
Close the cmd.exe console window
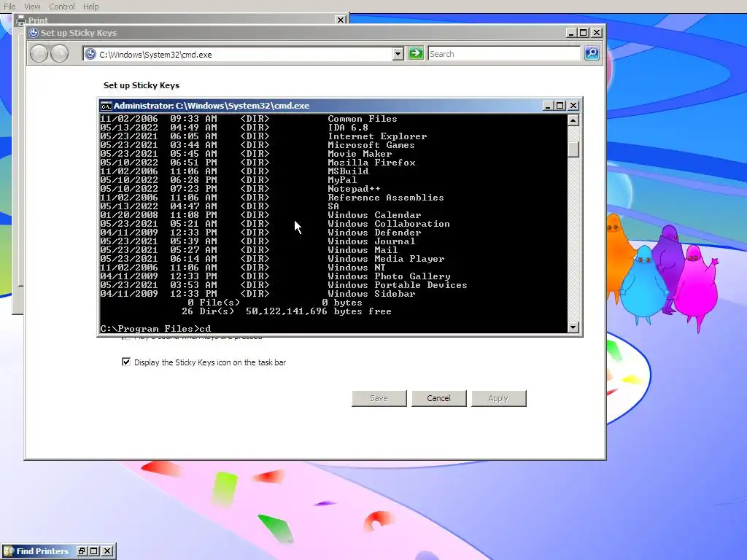pyautogui.click(x=573, y=106)
